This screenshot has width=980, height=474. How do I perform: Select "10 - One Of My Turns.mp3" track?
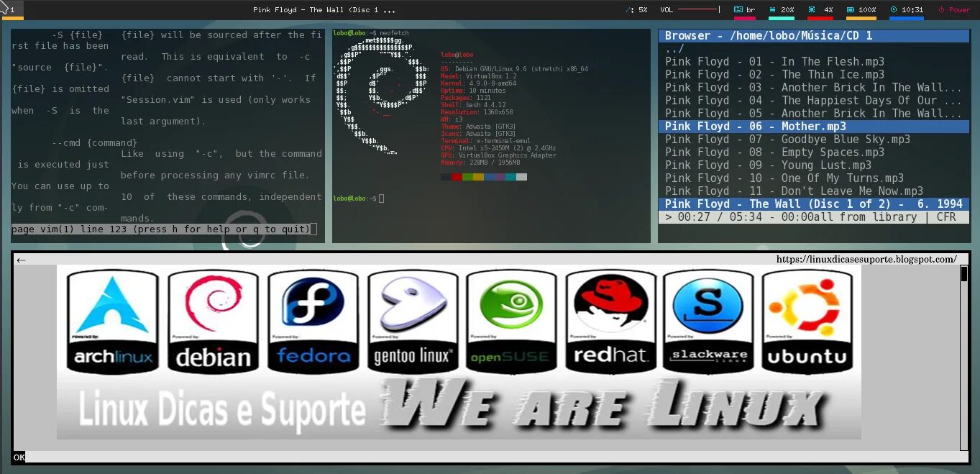click(814, 178)
